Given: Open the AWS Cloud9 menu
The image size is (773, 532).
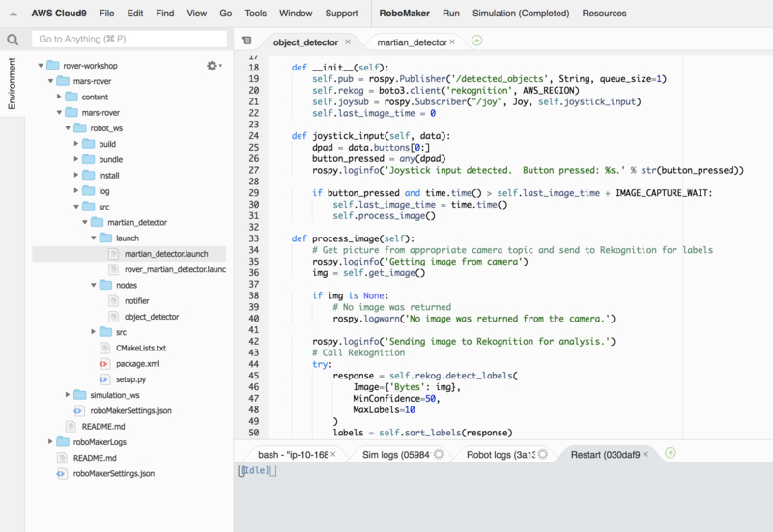Looking at the screenshot, I should (59, 14).
